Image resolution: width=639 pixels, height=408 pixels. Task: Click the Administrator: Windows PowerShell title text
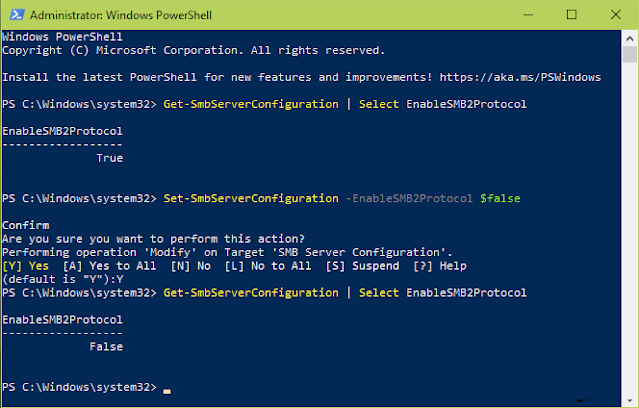pos(121,15)
